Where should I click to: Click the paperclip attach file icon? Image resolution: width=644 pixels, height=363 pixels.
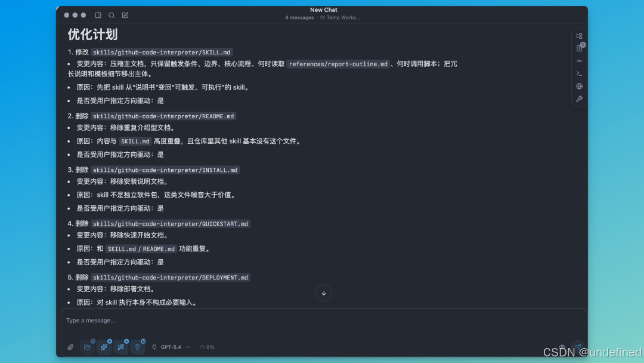[70, 347]
